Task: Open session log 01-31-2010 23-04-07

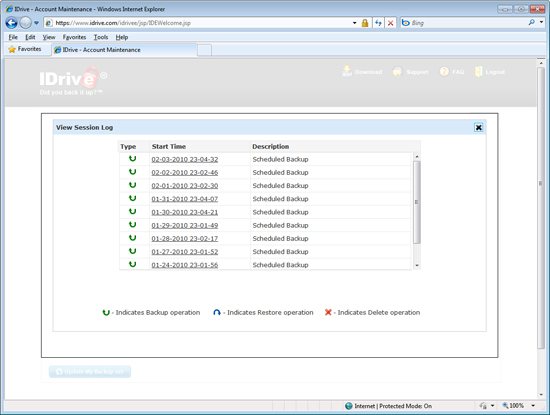Action: [185, 199]
